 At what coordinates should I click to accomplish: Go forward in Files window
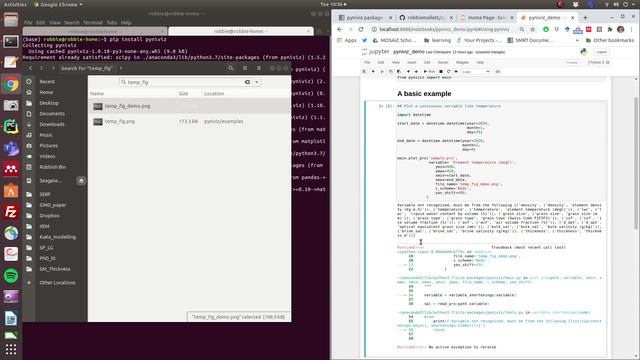(41, 68)
